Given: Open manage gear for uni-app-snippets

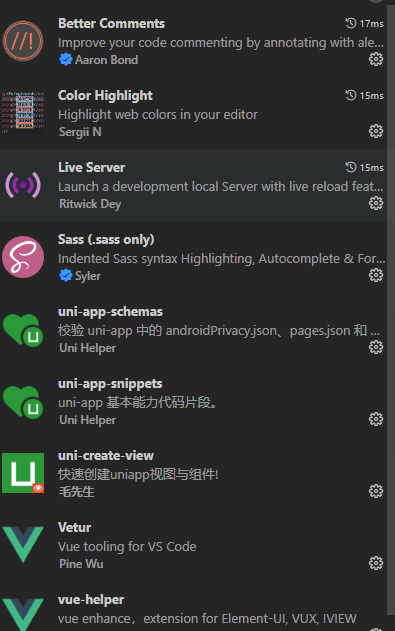Looking at the screenshot, I should (376, 419).
